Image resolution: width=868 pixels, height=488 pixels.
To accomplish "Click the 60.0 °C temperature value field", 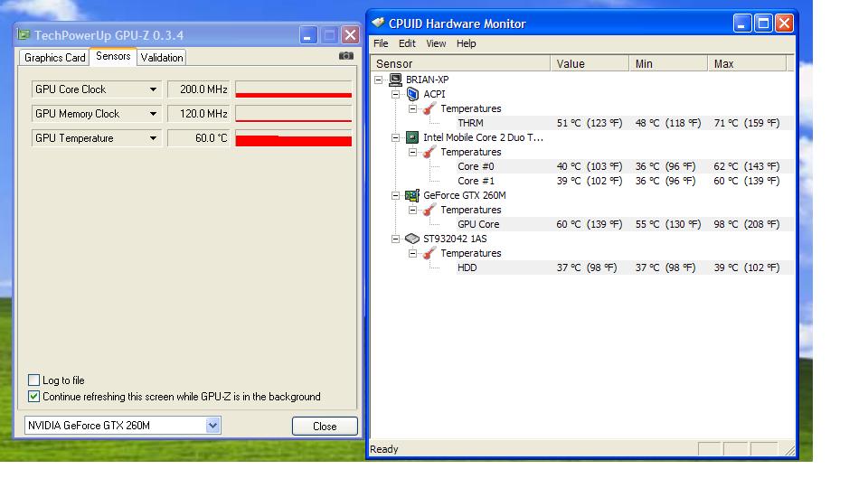I will (198, 137).
